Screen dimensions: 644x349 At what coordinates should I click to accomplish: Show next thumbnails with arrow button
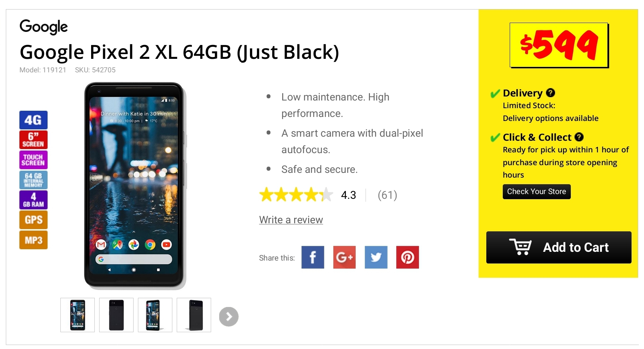tap(229, 316)
